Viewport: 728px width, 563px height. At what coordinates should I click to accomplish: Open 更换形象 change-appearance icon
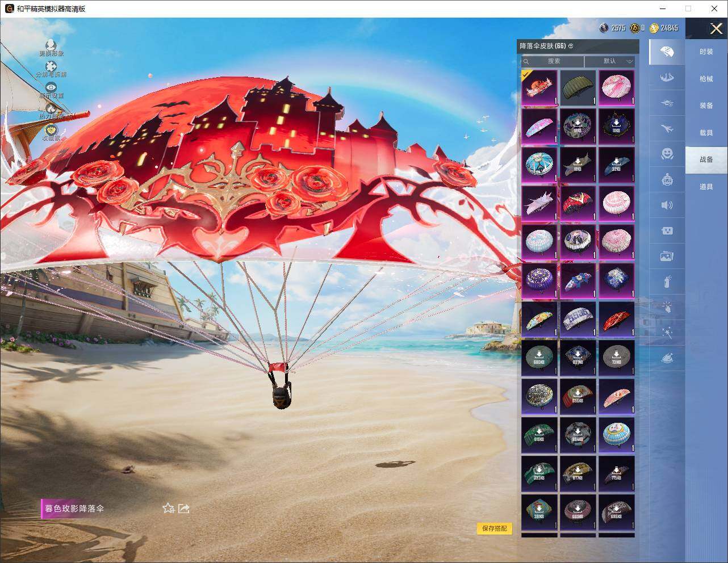tap(51, 47)
